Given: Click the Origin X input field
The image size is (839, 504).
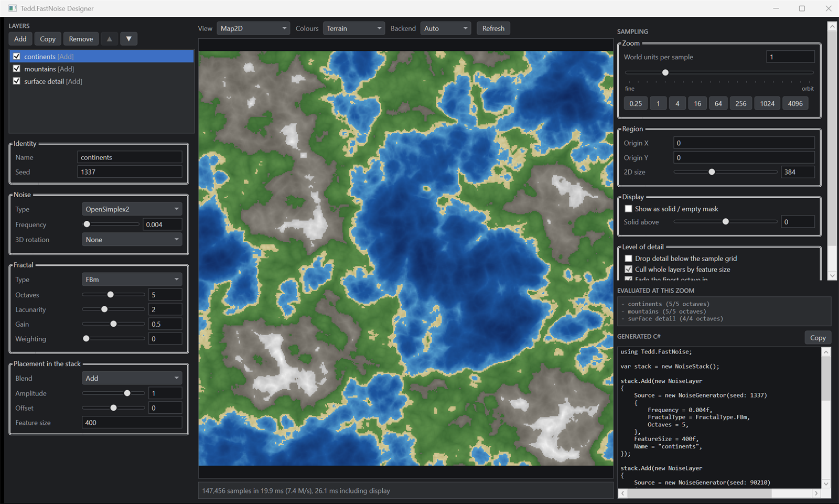Looking at the screenshot, I should click(x=744, y=143).
